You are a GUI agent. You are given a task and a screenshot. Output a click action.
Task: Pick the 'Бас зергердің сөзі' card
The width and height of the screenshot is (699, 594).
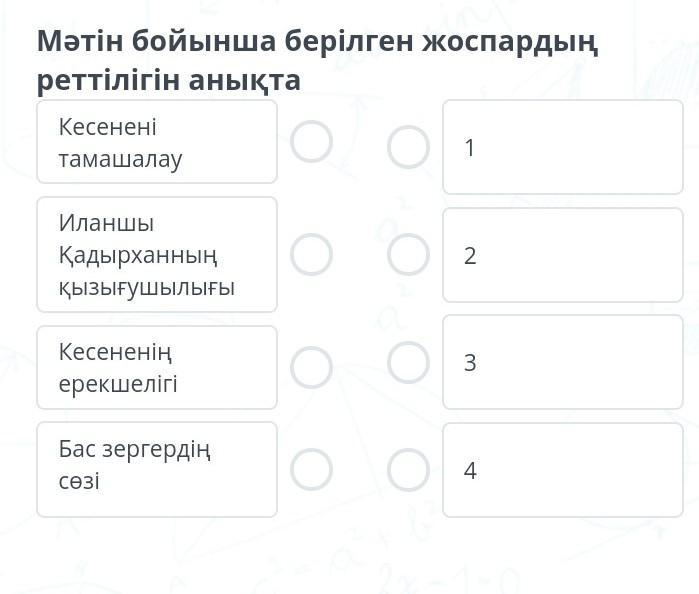point(157,469)
